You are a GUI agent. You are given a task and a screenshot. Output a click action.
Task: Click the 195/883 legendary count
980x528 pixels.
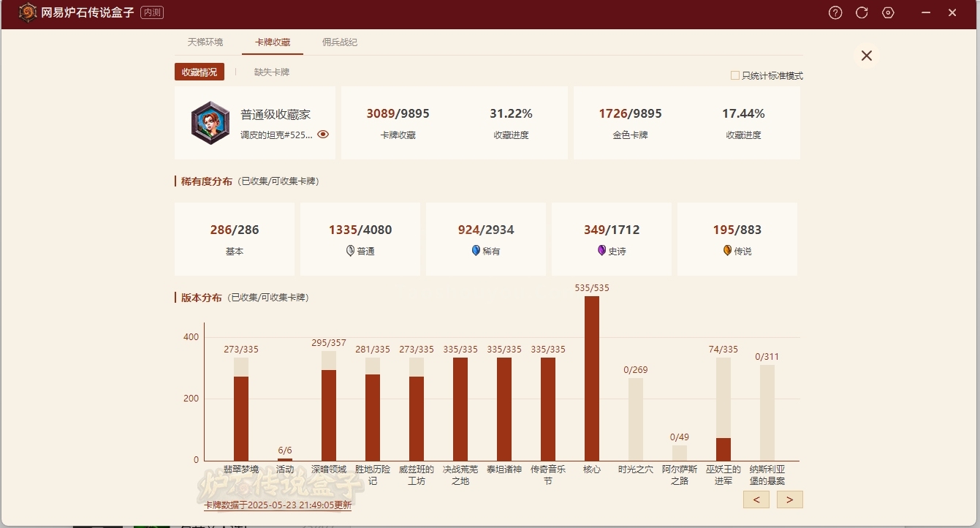tap(737, 230)
